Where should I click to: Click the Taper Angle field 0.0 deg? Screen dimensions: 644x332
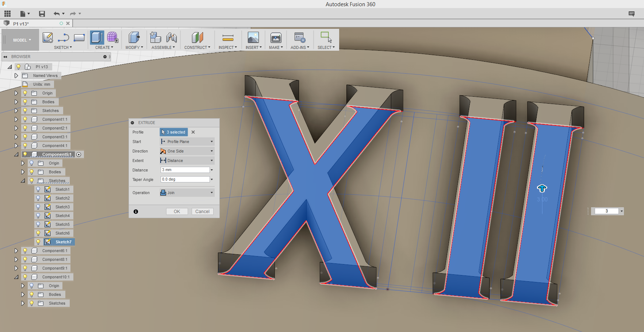point(185,179)
